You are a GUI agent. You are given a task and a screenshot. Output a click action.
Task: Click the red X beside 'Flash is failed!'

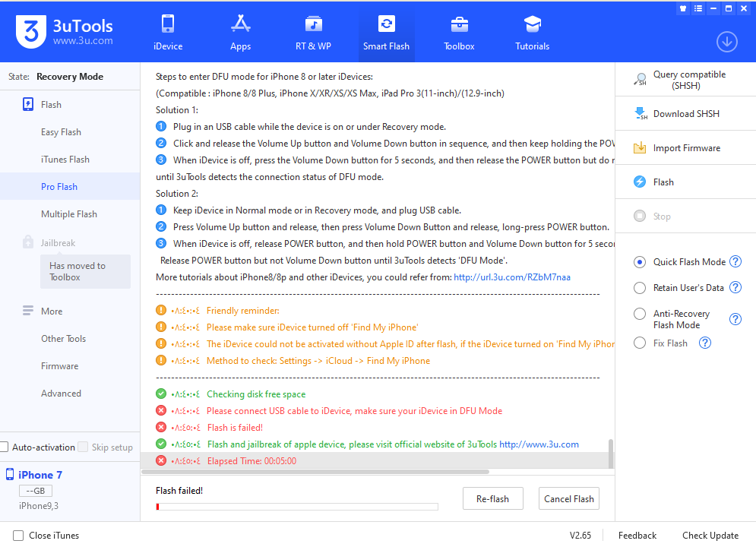pyautogui.click(x=161, y=427)
